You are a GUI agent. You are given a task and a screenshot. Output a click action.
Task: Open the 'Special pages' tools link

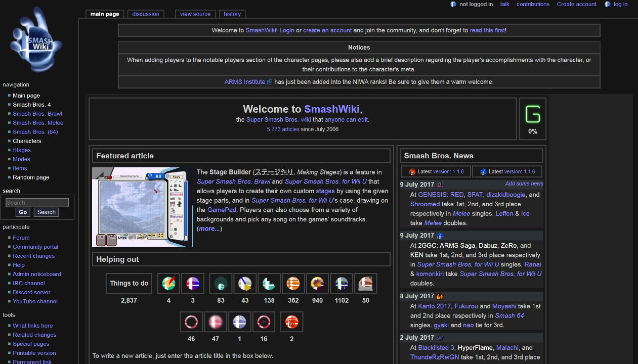coord(31,344)
